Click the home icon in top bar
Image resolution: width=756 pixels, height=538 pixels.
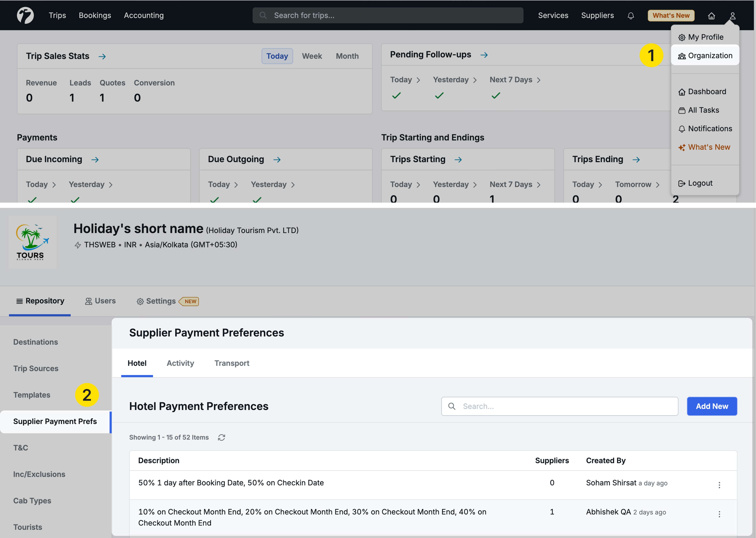[x=711, y=16]
